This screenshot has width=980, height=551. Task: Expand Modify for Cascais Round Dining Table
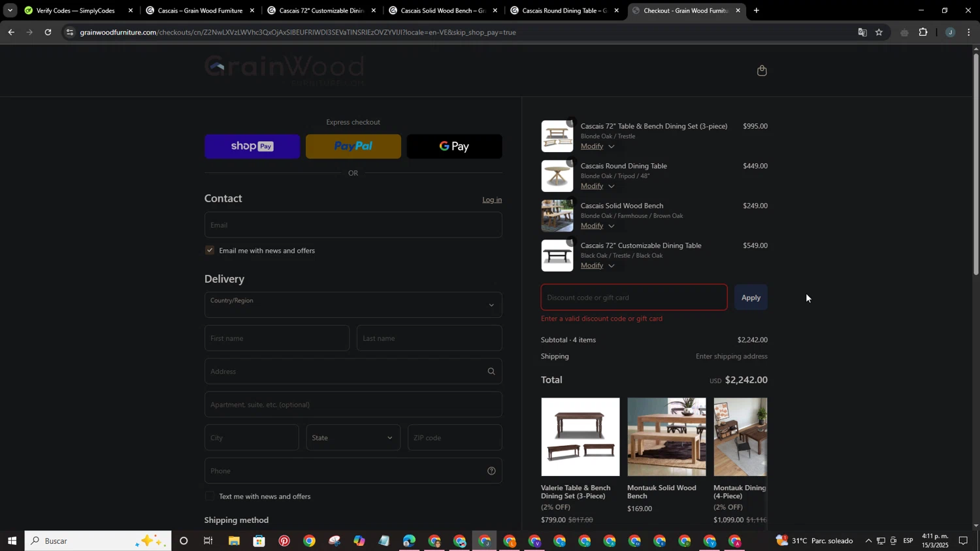tap(597, 186)
